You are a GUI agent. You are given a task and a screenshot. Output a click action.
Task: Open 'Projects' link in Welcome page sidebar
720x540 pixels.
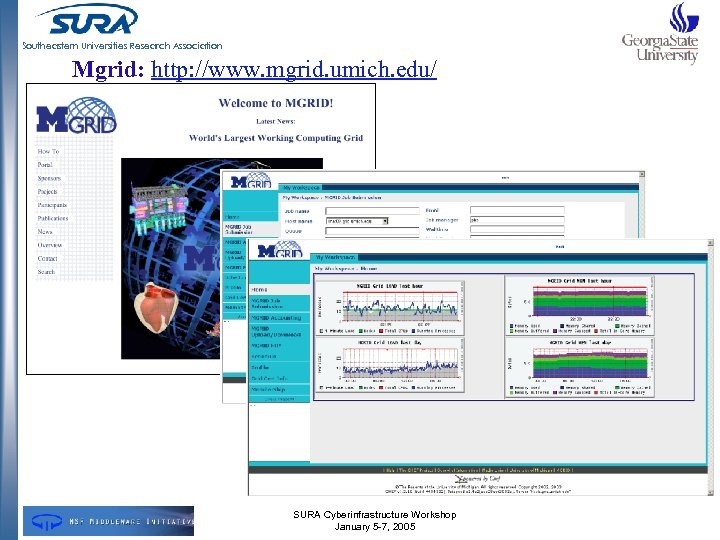coord(47,191)
